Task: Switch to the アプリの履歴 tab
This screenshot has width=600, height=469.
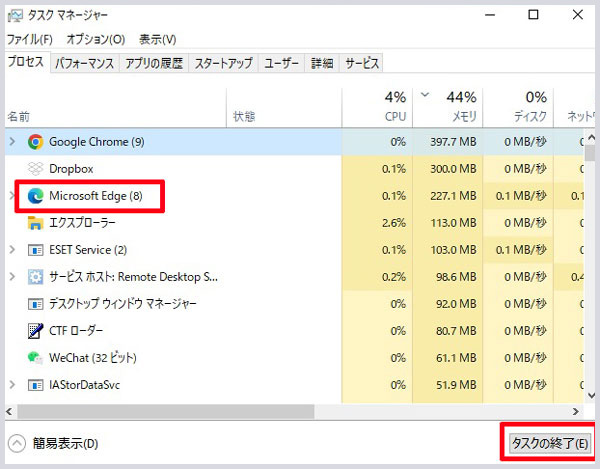Action: (154, 63)
